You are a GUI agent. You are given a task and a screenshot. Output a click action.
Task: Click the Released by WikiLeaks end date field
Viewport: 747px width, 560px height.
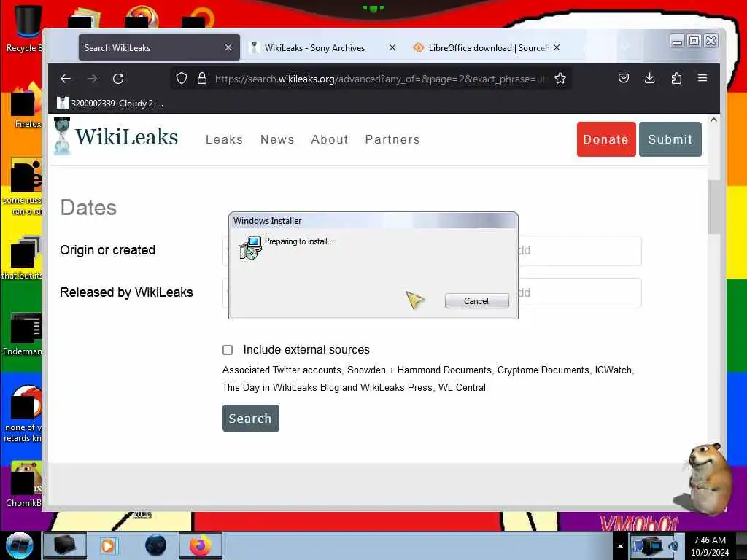tap(579, 293)
